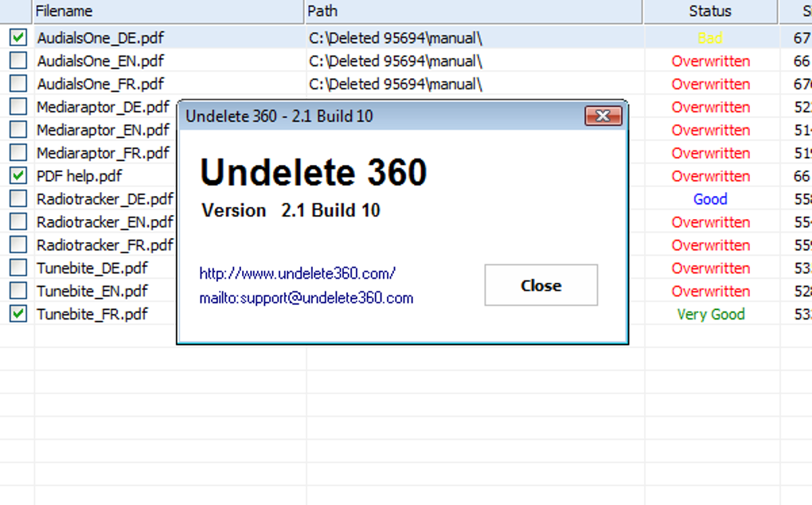Sort the list by the Status column header
The height and width of the screenshot is (505, 812).
click(710, 11)
